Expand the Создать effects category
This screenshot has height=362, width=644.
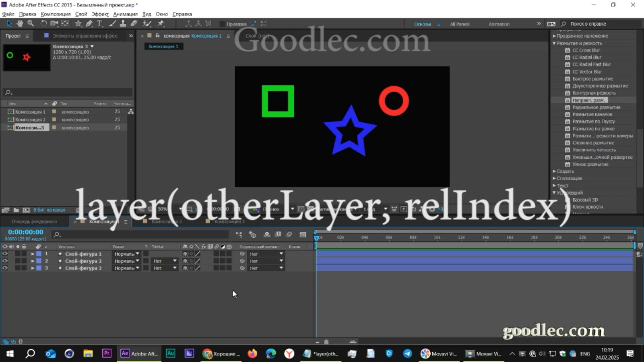[554, 171]
